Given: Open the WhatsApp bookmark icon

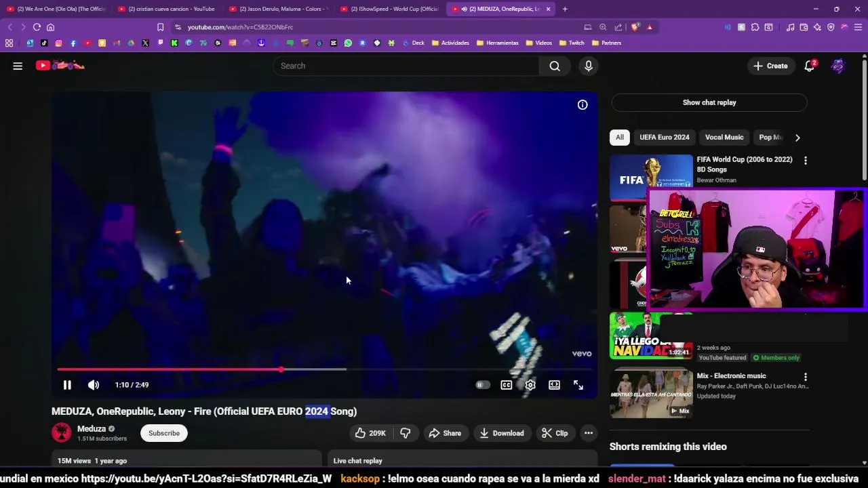Looking at the screenshot, I should tap(348, 43).
